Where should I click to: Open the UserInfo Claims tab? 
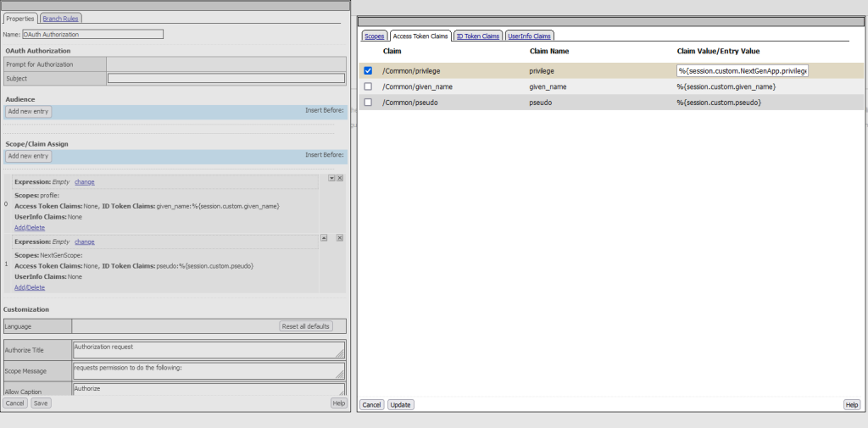[x=529, y=36]
